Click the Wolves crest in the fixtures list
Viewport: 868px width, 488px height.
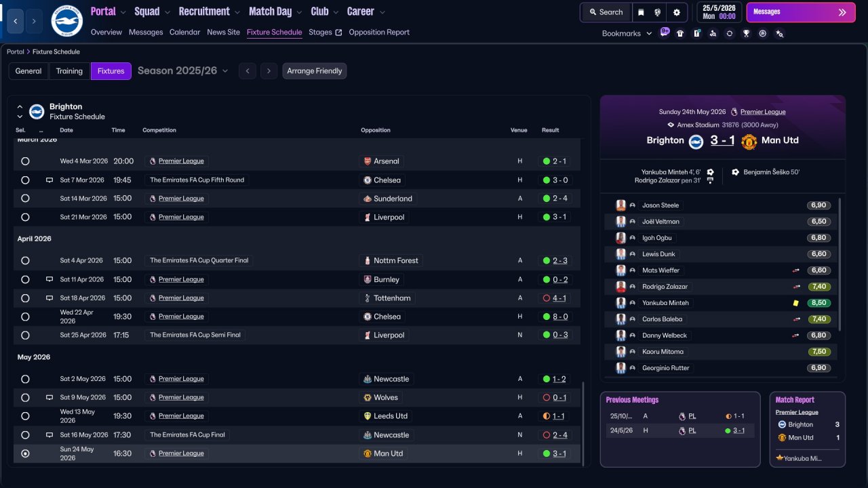[x=368, y=398]
